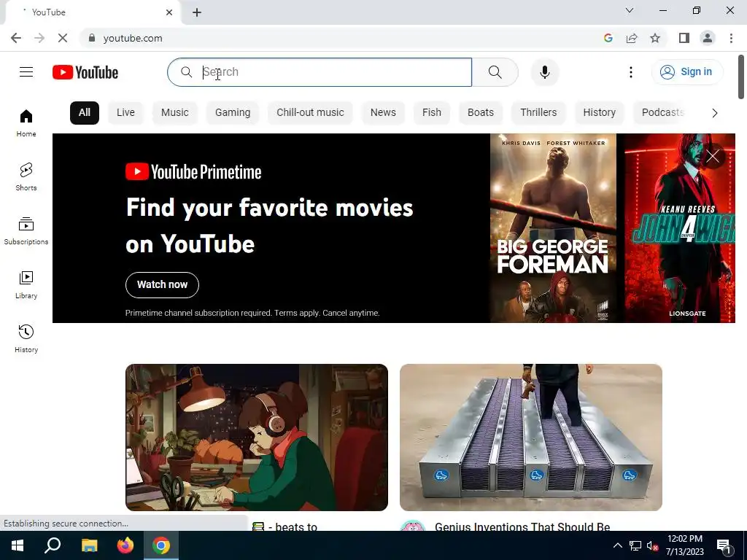
Task: Open Library from the sidebar
Action: pos(26,285)
